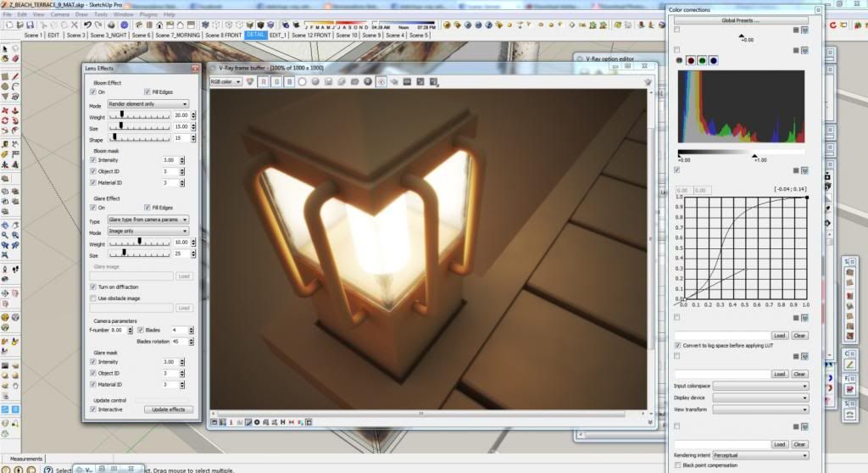Open the Glare Type dropdown
This screenshot has height=473, width=868.
[x=148, y=219]
